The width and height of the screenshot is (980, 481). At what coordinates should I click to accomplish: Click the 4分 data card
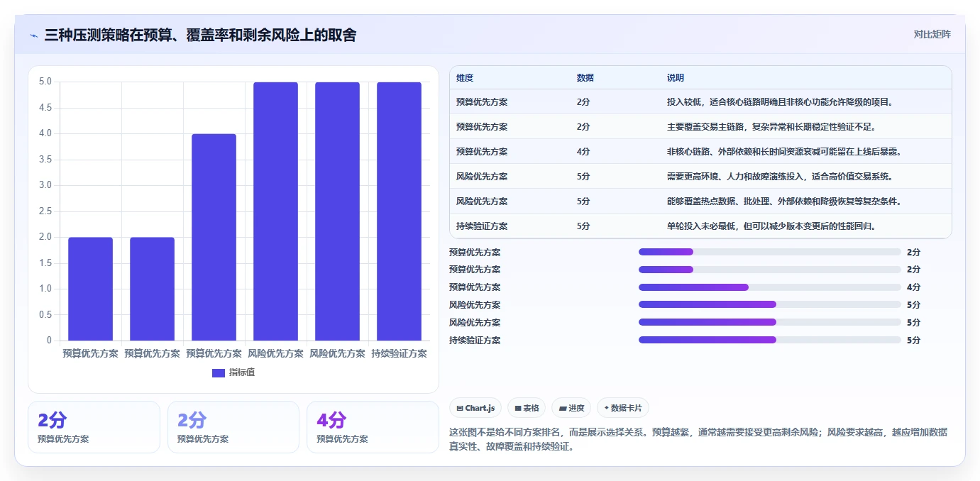[373, 427]
